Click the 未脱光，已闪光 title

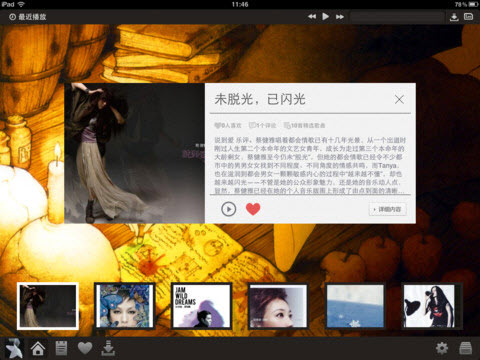tap(260, 99)
